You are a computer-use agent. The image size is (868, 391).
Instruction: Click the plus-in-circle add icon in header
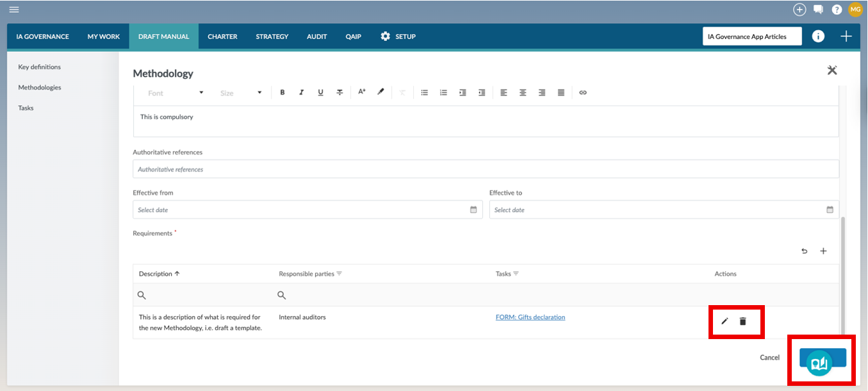point(799,10)
